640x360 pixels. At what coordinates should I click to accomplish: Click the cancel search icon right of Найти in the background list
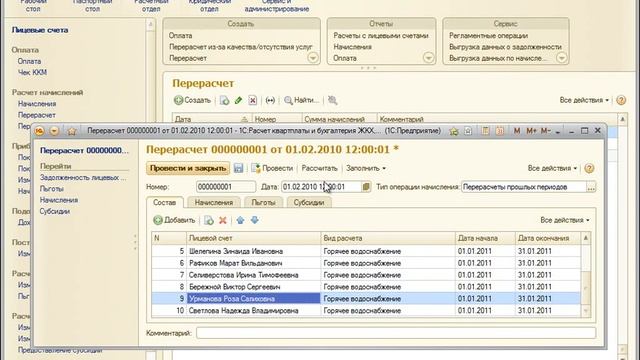(333, 100)
